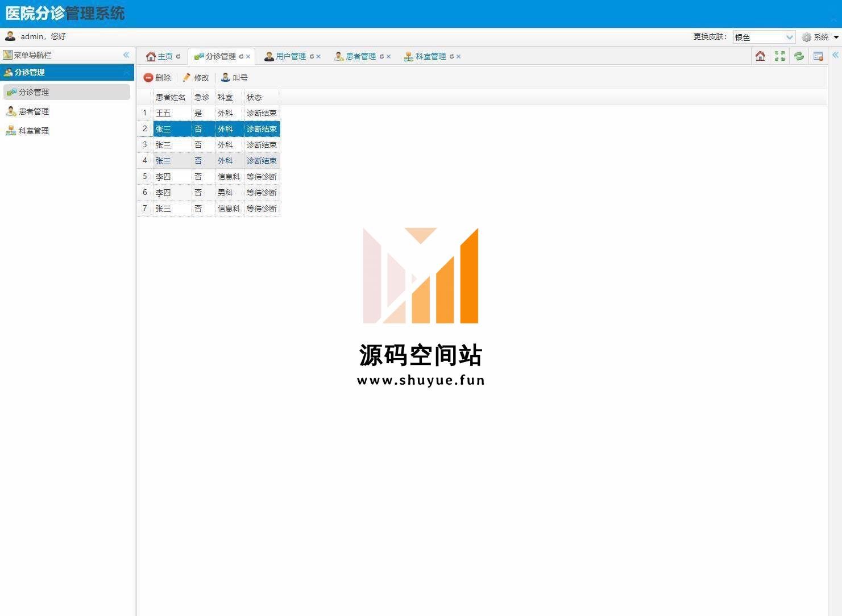Collapse the right side panel with chevrons
This screenshot has height=616, width=842.
click(x=835, y=55)
